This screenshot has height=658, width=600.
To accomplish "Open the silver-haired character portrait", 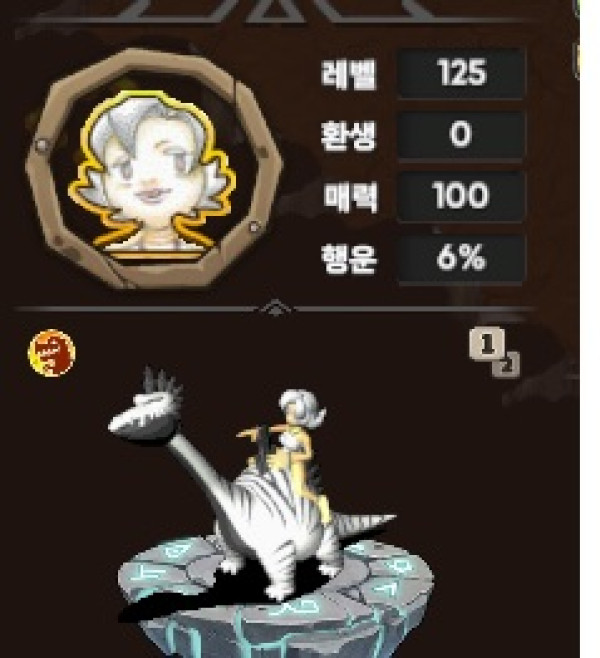I will (153, 172).
